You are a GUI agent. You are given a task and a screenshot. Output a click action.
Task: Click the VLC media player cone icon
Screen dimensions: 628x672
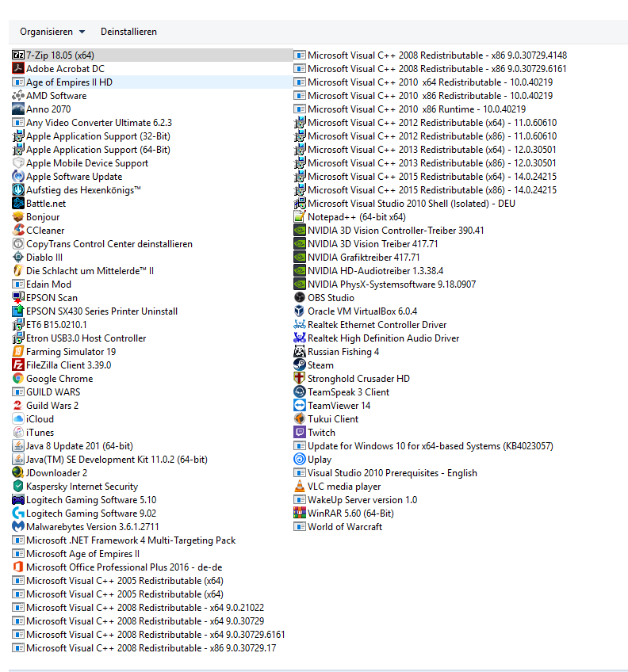click(x=300, y=486)
